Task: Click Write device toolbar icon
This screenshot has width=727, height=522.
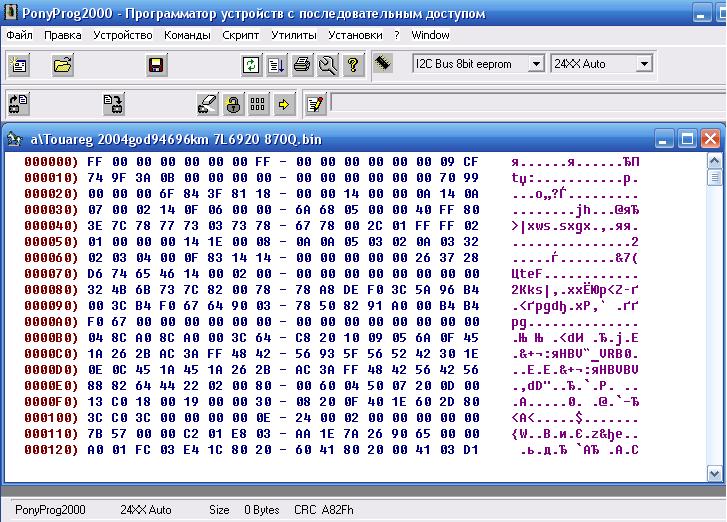Action: 114,104
